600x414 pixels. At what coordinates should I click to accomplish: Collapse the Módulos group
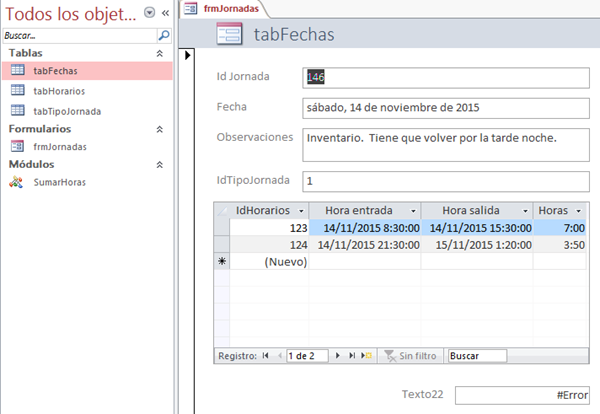[160, 165]
